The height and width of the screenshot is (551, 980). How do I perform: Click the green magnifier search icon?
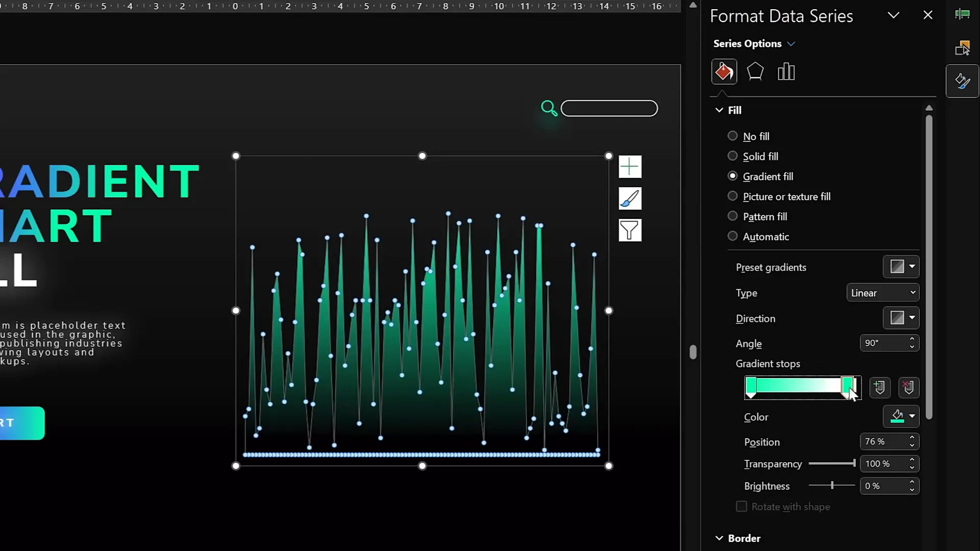point(549,108)
